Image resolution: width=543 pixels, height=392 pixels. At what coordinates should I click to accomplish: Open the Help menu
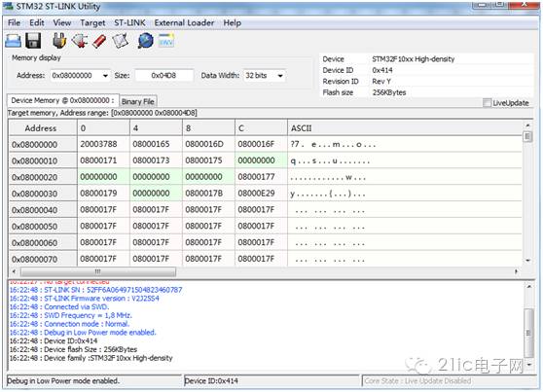[232, 22]
